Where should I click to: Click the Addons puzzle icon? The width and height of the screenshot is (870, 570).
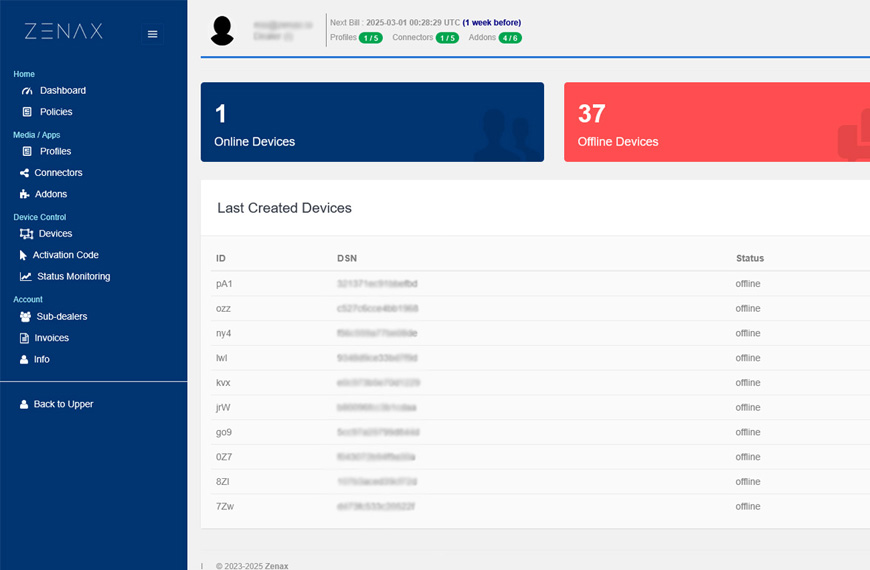pos(25,194)
